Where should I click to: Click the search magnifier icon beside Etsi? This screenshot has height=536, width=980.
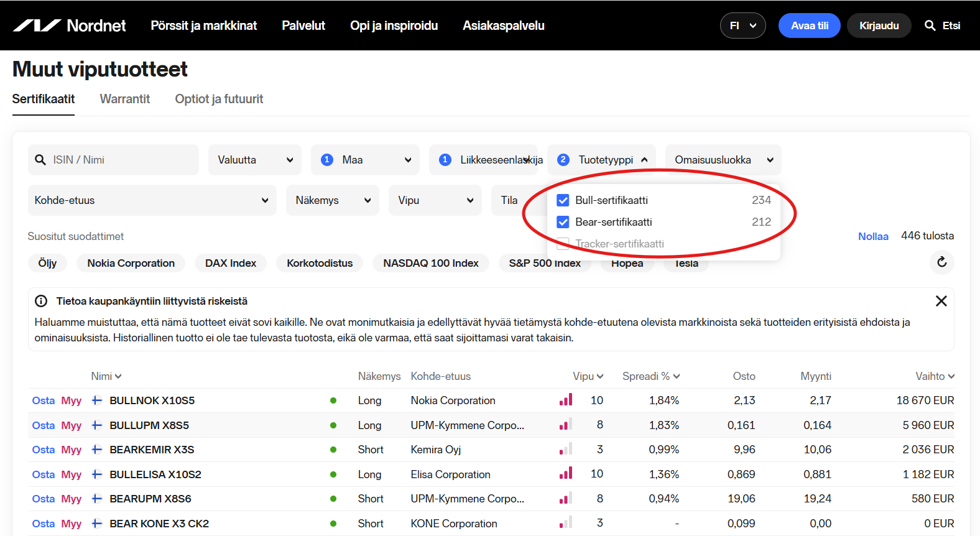coord(930,25)
